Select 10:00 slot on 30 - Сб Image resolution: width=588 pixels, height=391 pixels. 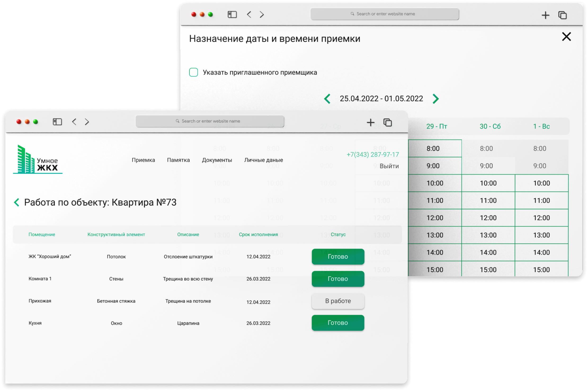(488, 183)
